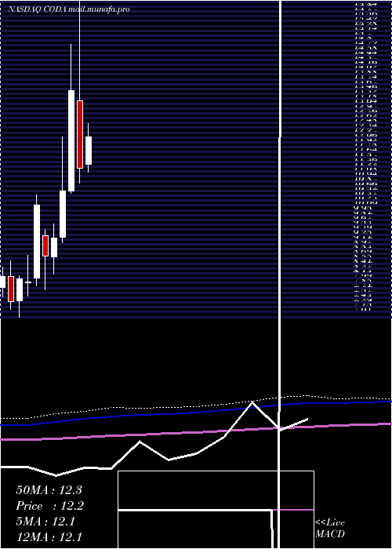Click the NASDAQ CODA chart title
The image size is (392, 549).
point(69,9)
